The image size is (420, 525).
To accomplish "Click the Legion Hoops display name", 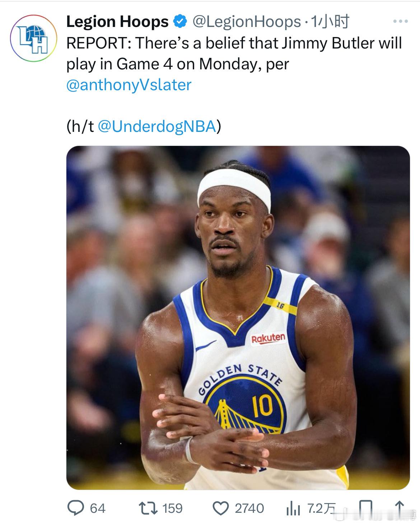I will 117,22.
